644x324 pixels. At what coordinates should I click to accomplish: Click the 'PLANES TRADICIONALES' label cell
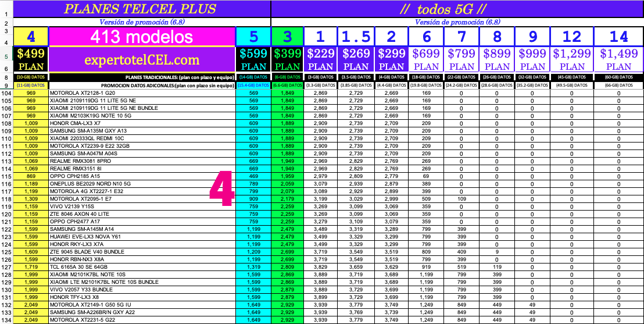pyautogui.click(x=142, y=77)
